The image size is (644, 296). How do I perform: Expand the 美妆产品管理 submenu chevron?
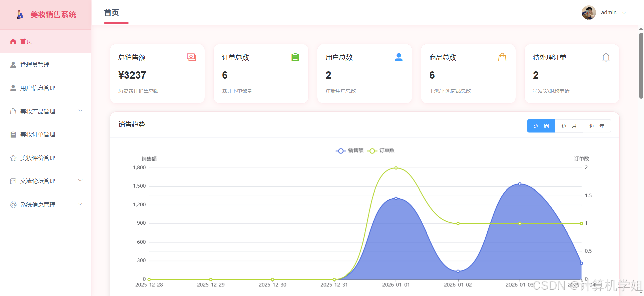(x=80, y=111)
